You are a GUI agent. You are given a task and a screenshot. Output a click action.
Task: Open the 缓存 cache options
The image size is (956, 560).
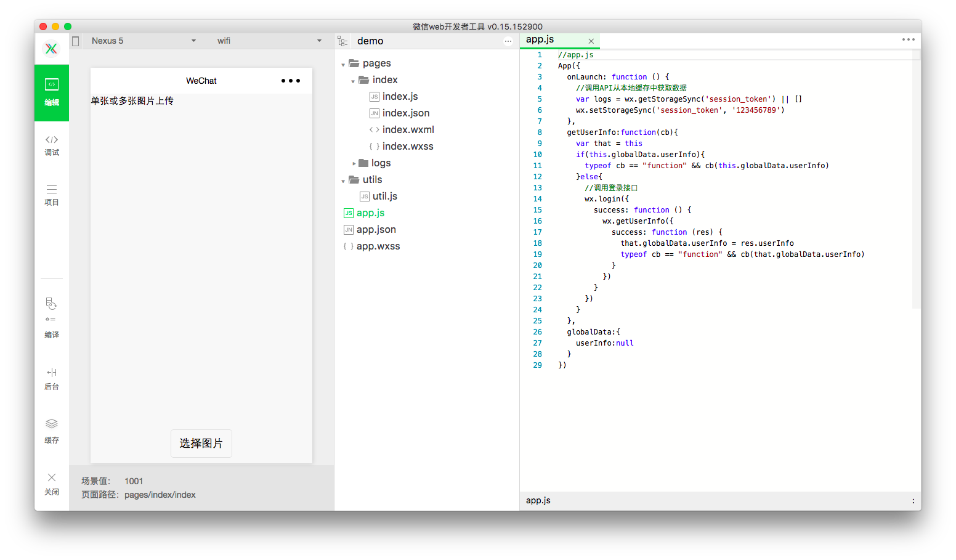coord(52,431)
